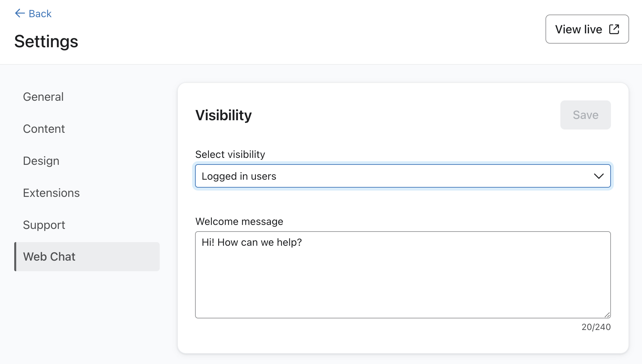Navigate back using the Back link
This screenshot has height=364, width=642.
[x=33, y=13]
